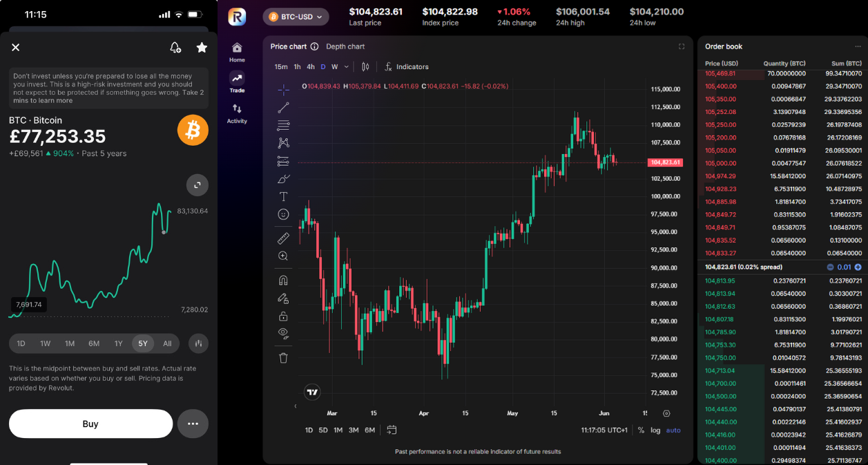Click the 104,823.61 price axis marker

tap(665, 162)
